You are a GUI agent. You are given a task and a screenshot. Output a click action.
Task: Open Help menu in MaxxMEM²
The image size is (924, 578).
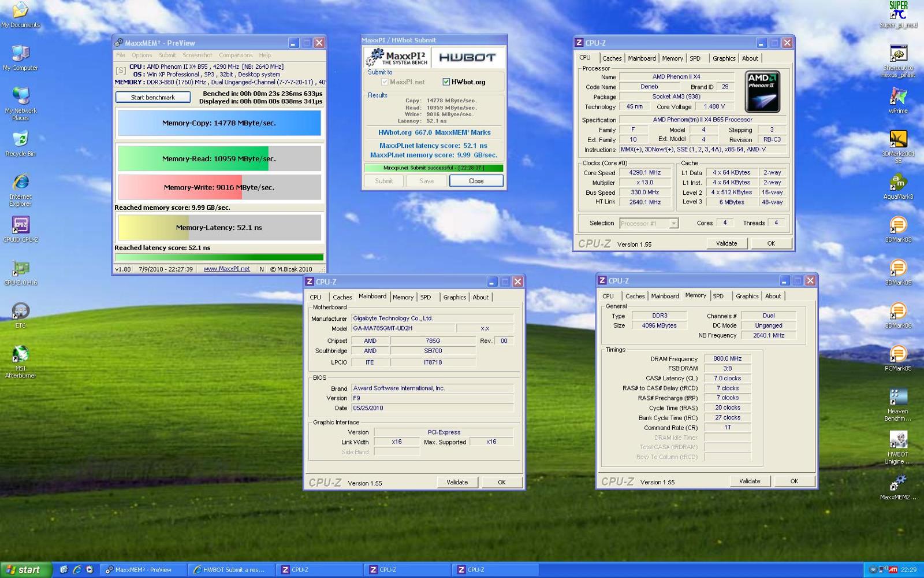point(264,55)
